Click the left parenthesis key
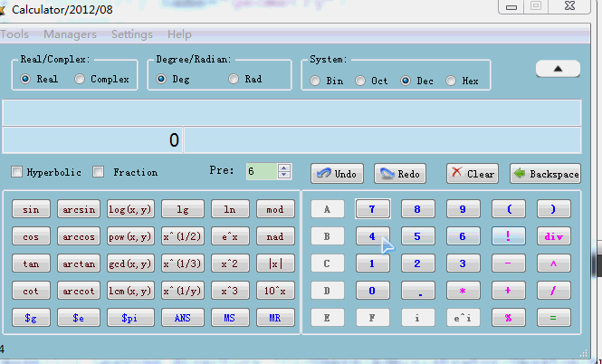Image resolution: width=602 pixels, height=364 pixels. [x=509, y=209]
